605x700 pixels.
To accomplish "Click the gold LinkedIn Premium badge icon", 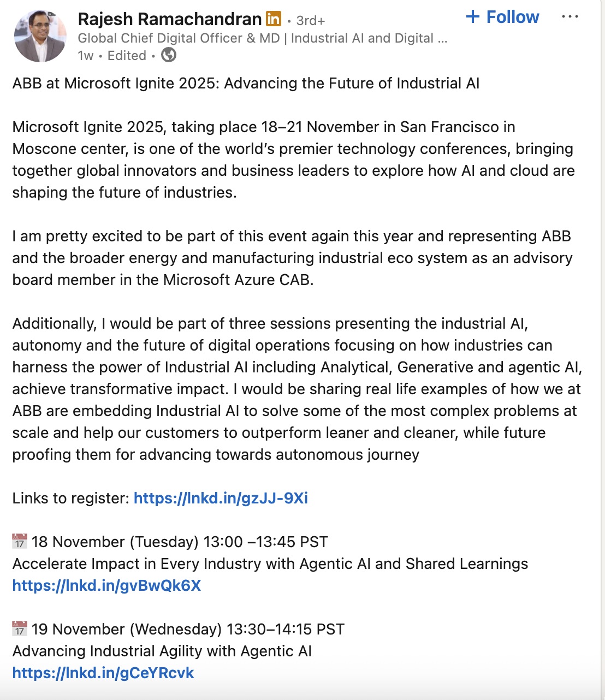I will pos(274,19).
